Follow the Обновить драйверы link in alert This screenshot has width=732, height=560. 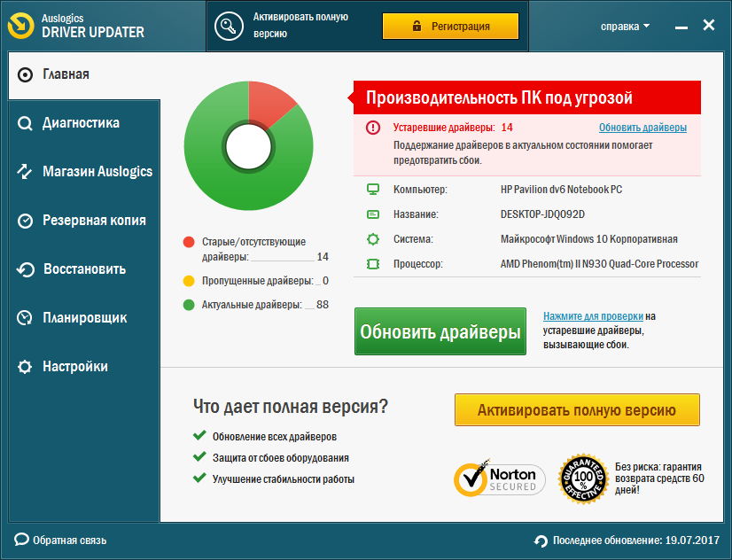coord(642,128)
